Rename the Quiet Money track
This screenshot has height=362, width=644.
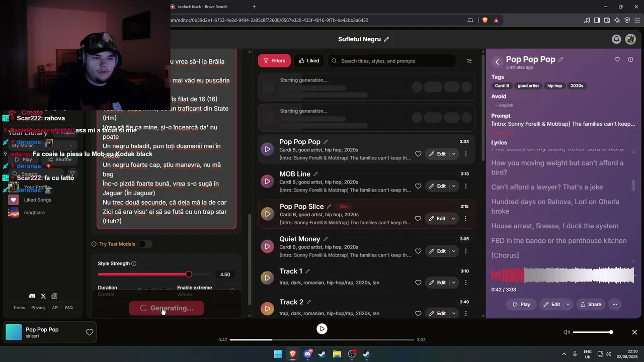326,239
